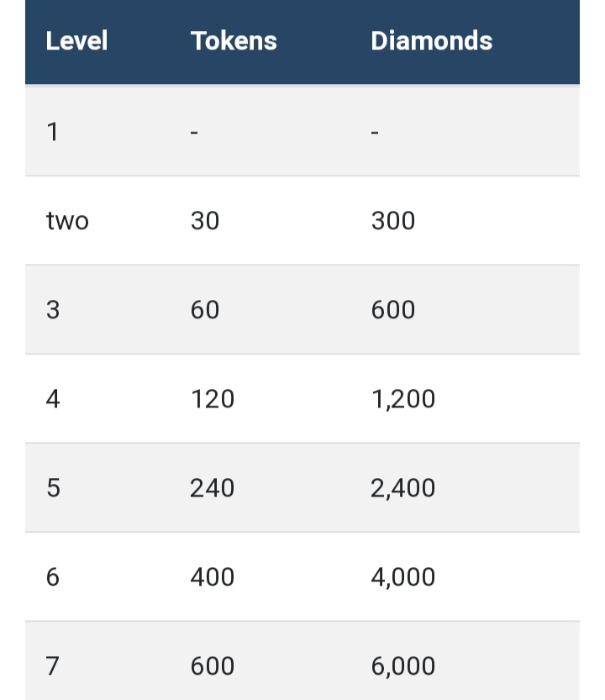
Task: Click the Diamonds column header
Action: tap(431, 41)
